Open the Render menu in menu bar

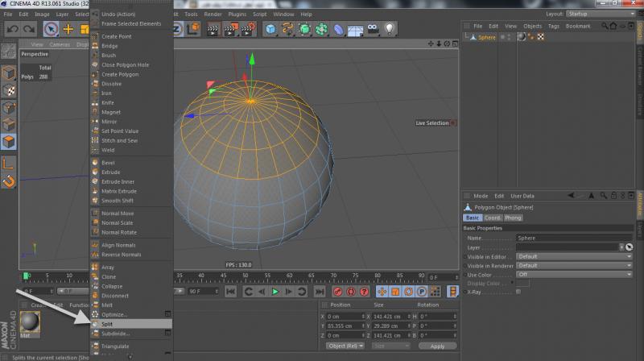pyautogui.click(x=213, y=14)
